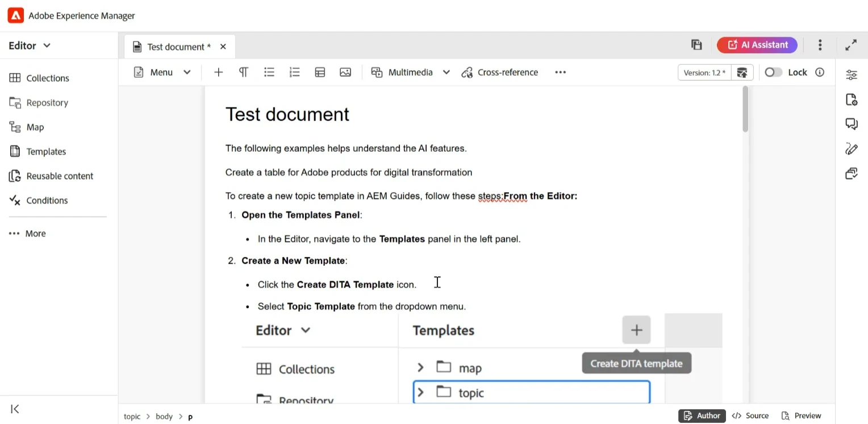The width and height of the screenshot is (868, 424).
Task: Collapse the left sidebar panel
Action: [x=15, y=409]
